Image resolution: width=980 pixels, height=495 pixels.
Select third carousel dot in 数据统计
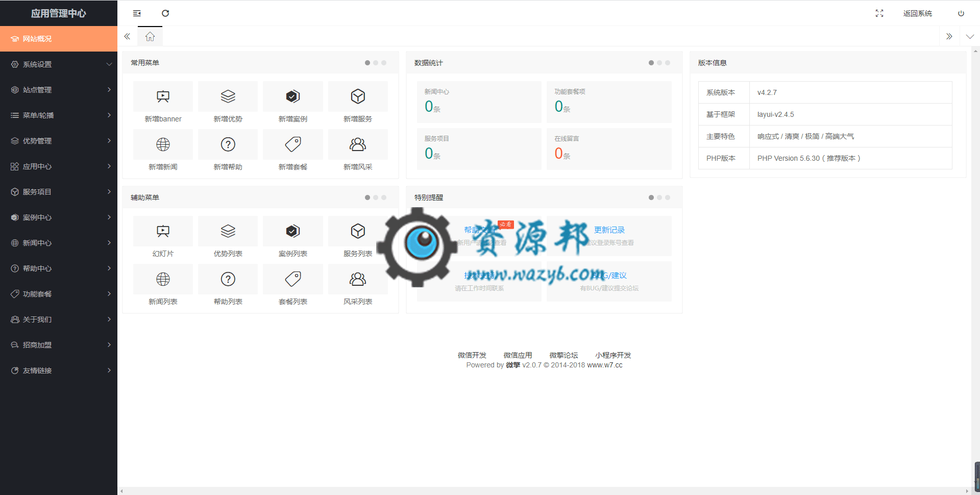668,63
